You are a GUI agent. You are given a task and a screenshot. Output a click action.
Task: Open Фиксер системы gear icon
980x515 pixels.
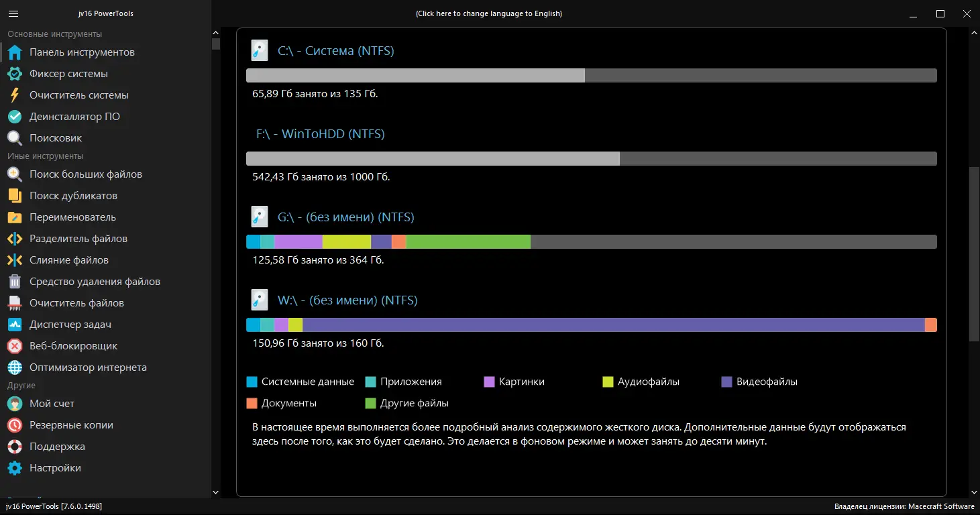(15, 74)
